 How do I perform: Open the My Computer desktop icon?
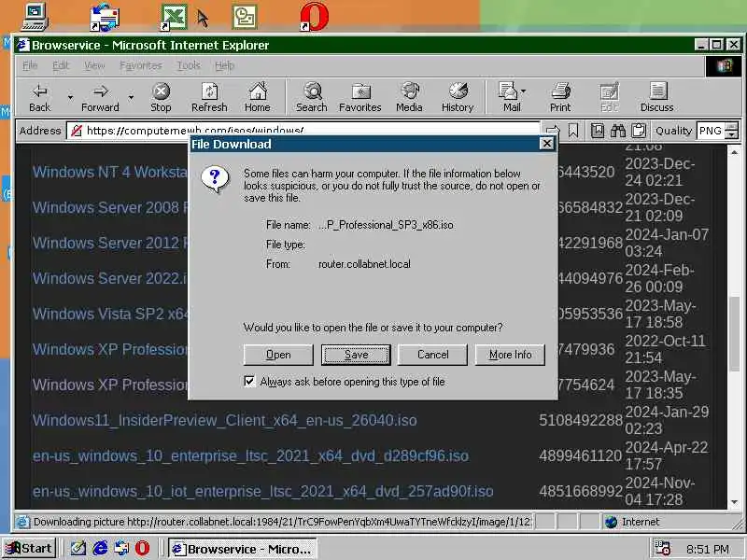(35, 17)
